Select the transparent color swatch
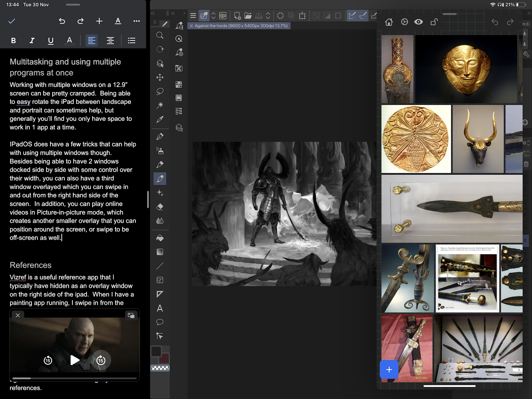Image resolution: width=532 pixels, height=399 pixels. click(x=160, y=368)
